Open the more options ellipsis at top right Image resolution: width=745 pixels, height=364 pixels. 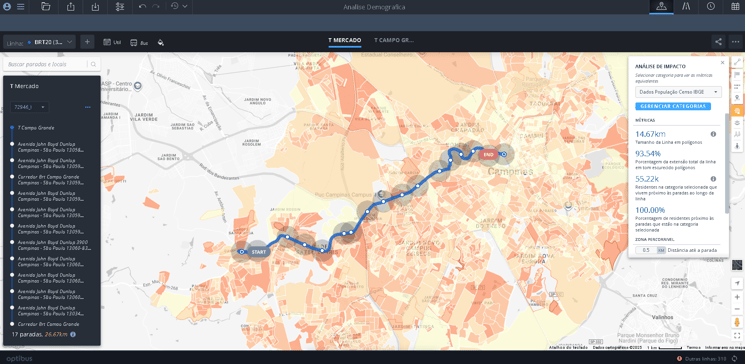(735, 42)
